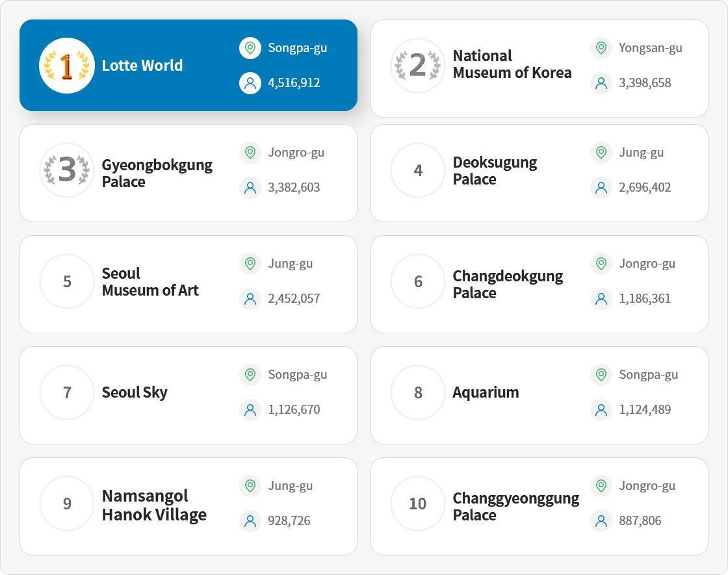Click the silver laurel rank 2 badge
Image resolution: width=728 pixels, height=575 pixels.
[417, 66]
